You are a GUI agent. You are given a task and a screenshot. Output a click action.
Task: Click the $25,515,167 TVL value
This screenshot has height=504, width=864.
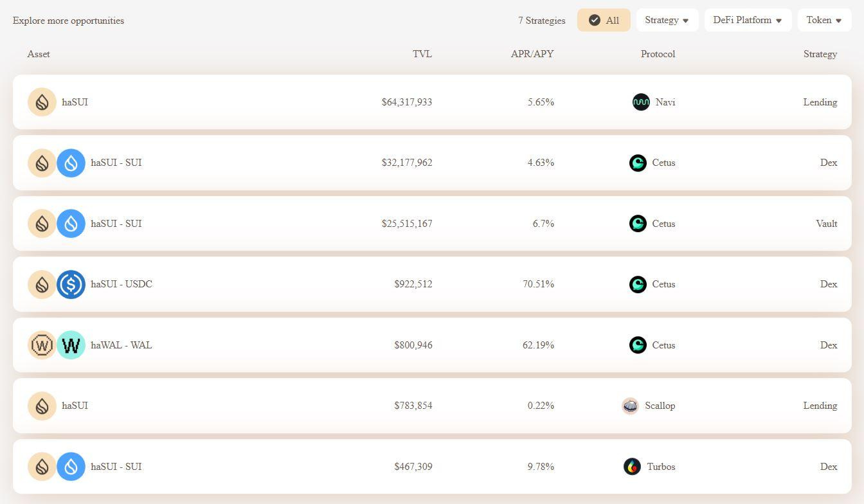pos(407,224)
